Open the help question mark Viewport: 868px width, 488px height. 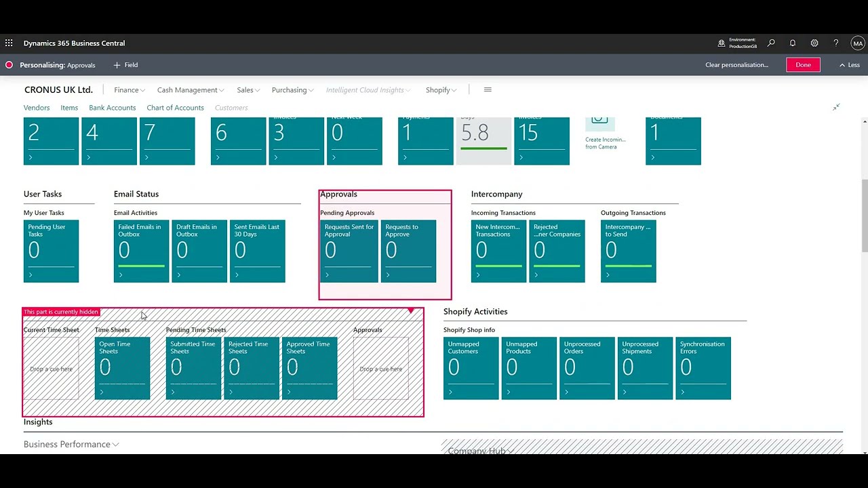tap(836, 43)
